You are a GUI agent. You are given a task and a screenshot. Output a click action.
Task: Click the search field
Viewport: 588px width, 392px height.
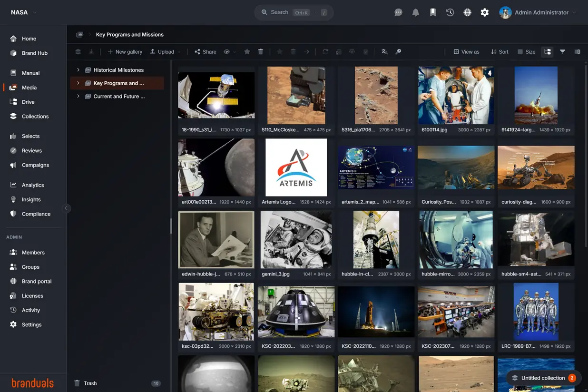[x=294, y=12]
